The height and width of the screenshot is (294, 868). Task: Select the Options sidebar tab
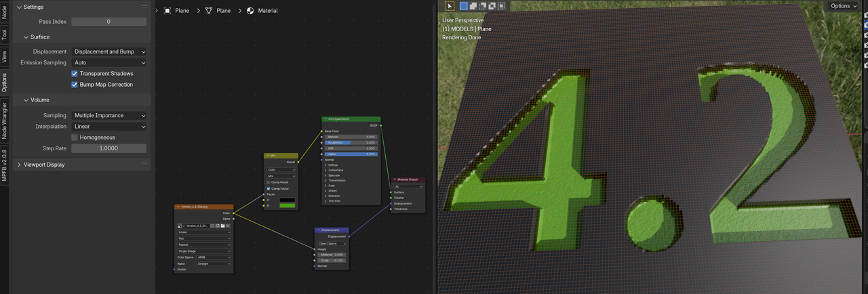click(x=4, y=83)
